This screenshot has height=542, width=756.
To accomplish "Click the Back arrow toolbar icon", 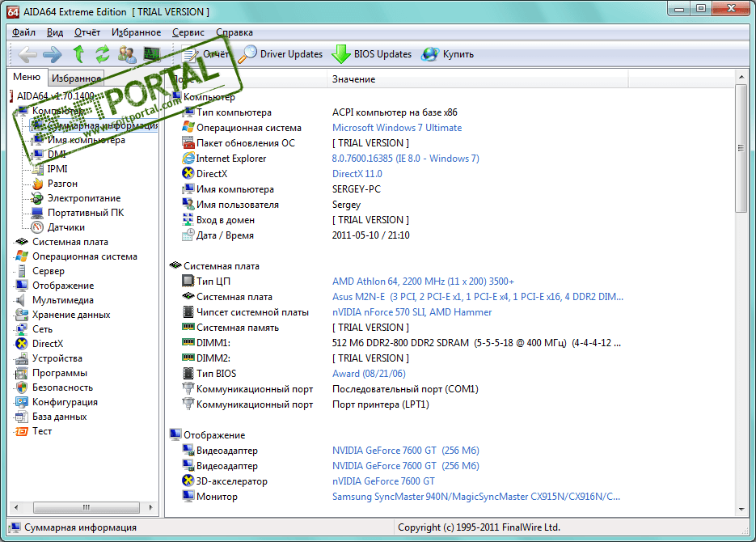I will click(x=27, y=54).
